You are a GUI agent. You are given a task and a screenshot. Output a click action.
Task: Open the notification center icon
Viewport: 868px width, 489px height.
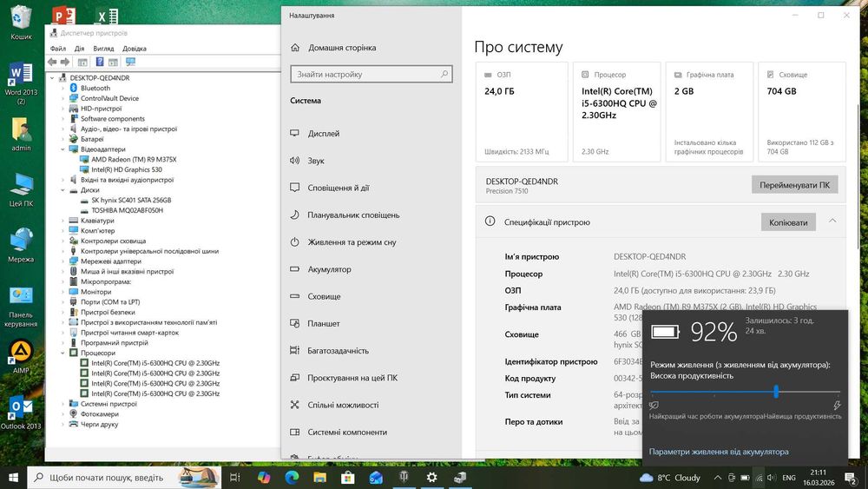point(851,478)
